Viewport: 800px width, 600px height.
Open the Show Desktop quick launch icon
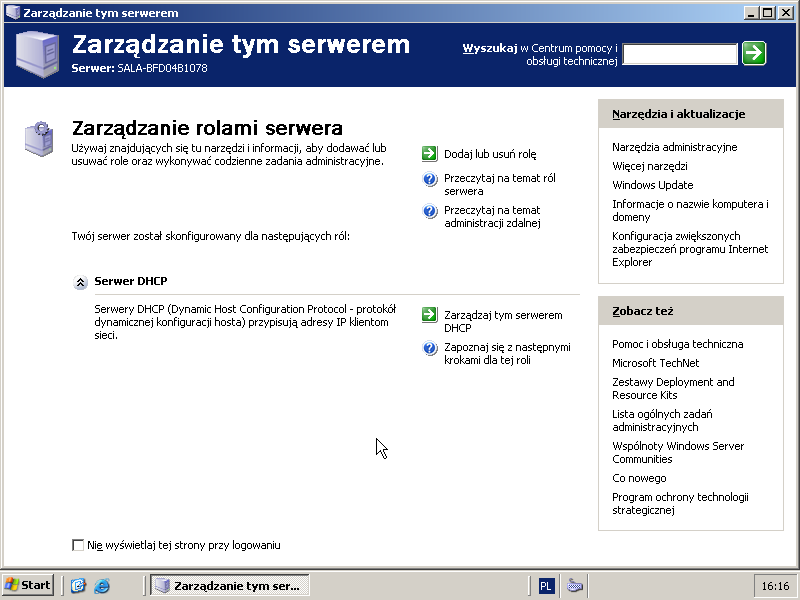point(78,585)
